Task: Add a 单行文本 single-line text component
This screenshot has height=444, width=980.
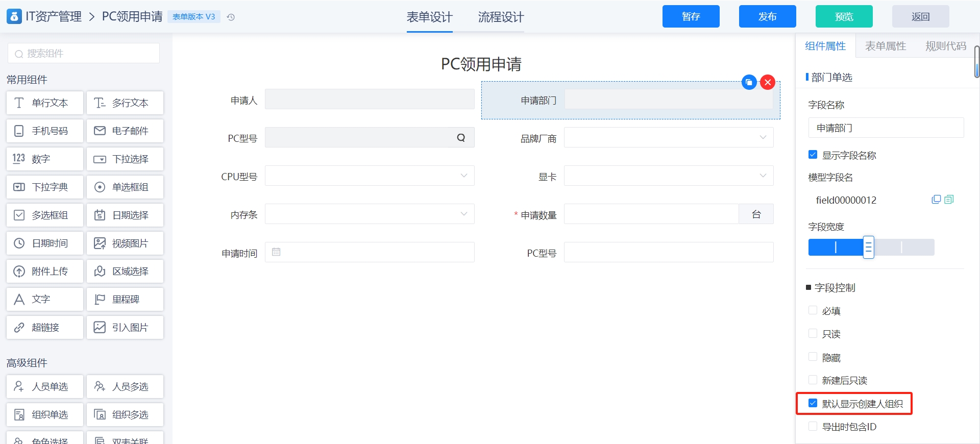Action: [44, 103]
